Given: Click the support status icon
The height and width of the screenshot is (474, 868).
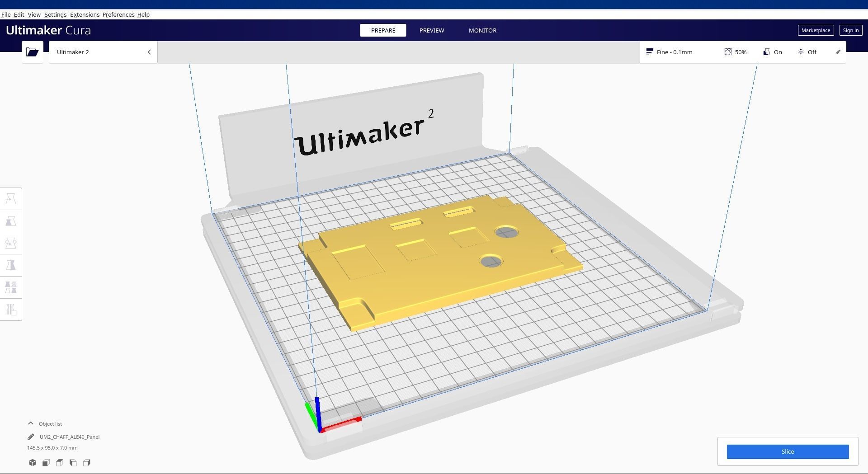Looking at the screenshot, I should [767, 52].
